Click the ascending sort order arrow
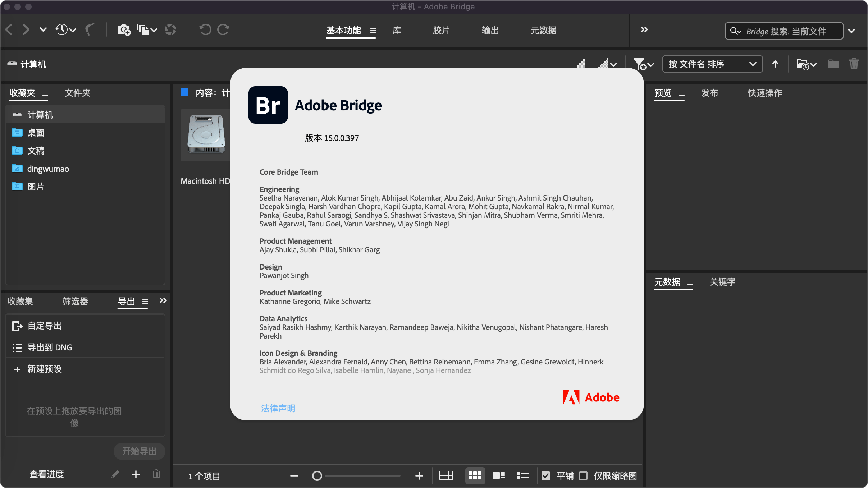The height and width of the screenshot is (488, 868). tap(775, 64)
